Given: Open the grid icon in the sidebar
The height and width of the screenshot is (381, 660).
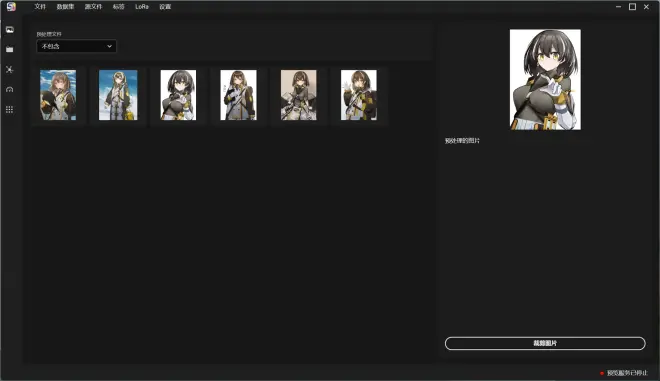Looking at the screenshot, I should coord(10,109).
